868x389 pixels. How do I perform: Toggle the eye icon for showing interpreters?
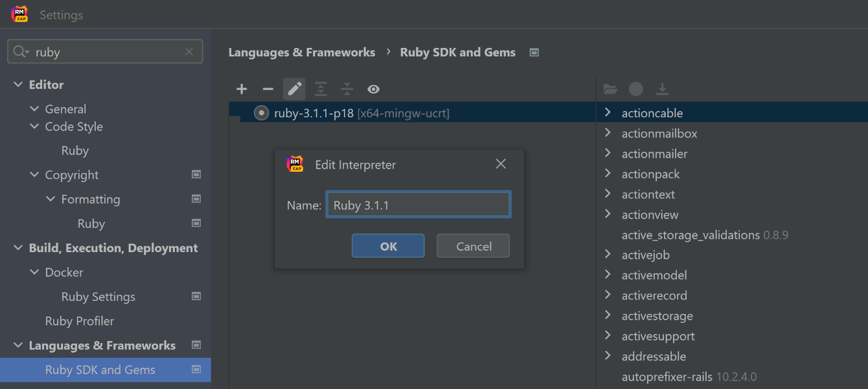pyautogui.click(x=373, y=89)
